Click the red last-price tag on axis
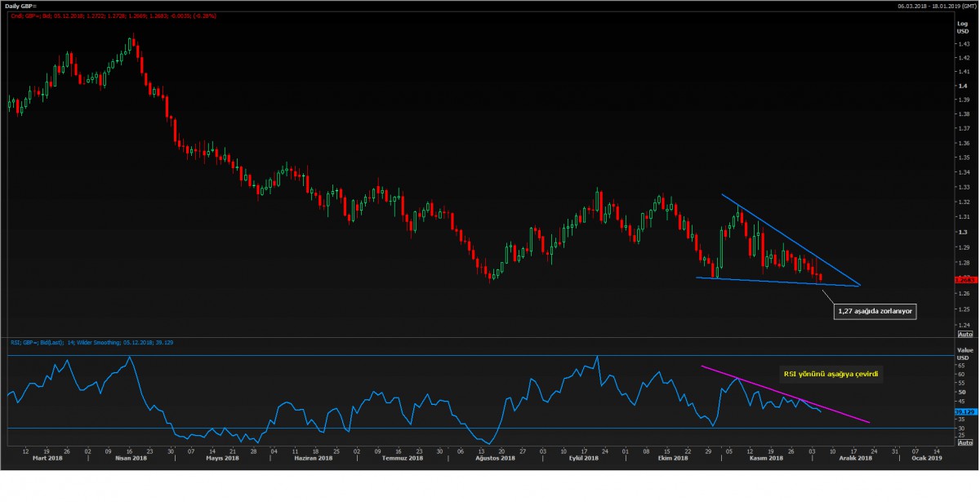Screen dimensions: 980x502 (x=964, y=279)
